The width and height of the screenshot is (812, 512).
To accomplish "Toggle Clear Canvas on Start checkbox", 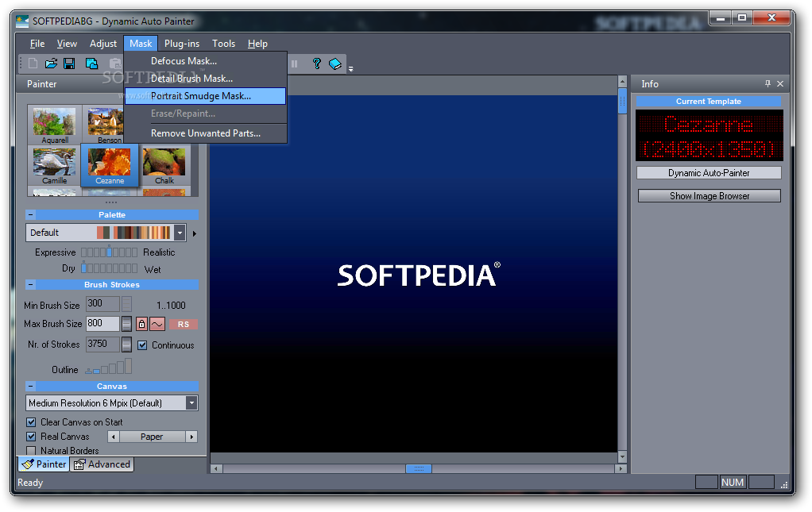I will pyautogui.click(x=31, y=422).
